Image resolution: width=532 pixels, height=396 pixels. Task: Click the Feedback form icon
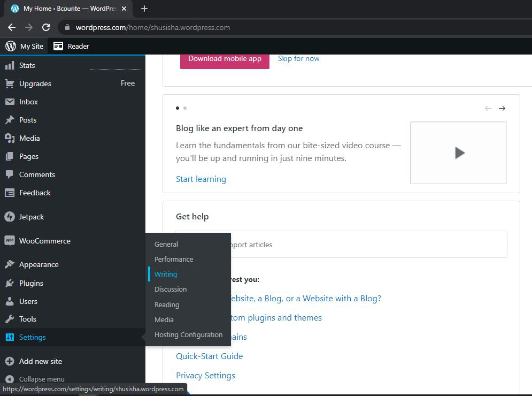tap(10, 193)
